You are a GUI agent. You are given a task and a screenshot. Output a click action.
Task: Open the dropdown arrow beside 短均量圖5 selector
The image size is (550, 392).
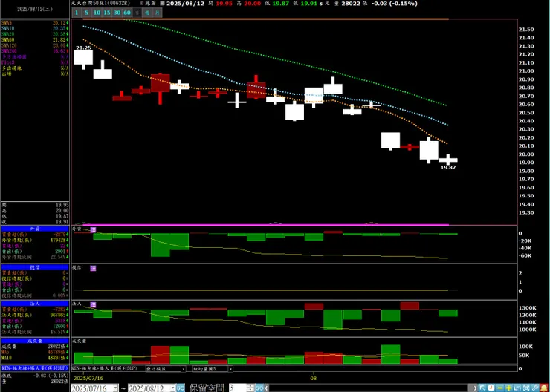(230, 369)
